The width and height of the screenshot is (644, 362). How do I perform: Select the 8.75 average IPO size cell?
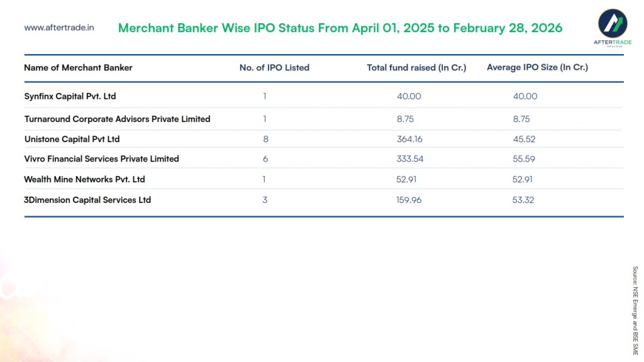(x=521, y=119)
